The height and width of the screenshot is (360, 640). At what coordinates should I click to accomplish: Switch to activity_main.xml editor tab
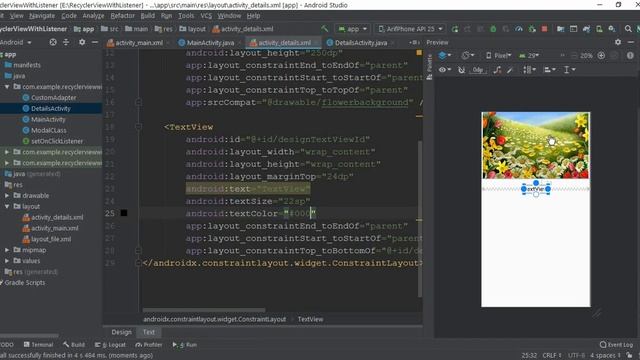click(139, 42)
